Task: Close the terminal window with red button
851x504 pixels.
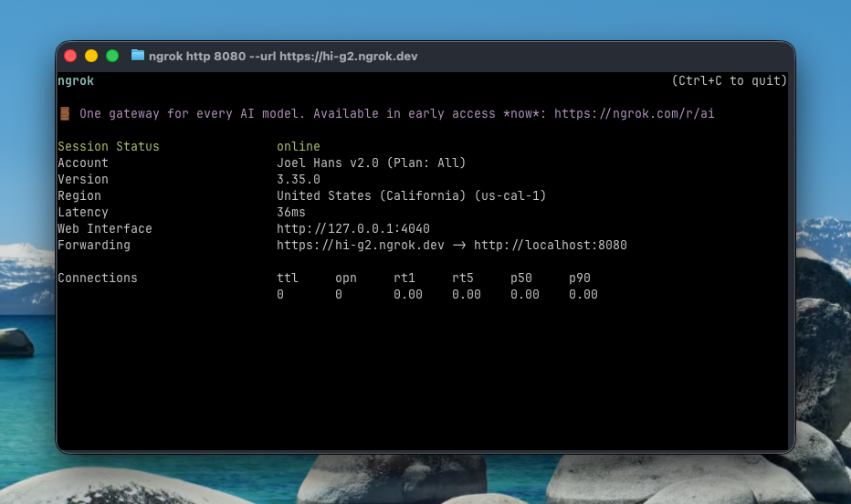Action: pyautogui.click(x=70, y=56)
